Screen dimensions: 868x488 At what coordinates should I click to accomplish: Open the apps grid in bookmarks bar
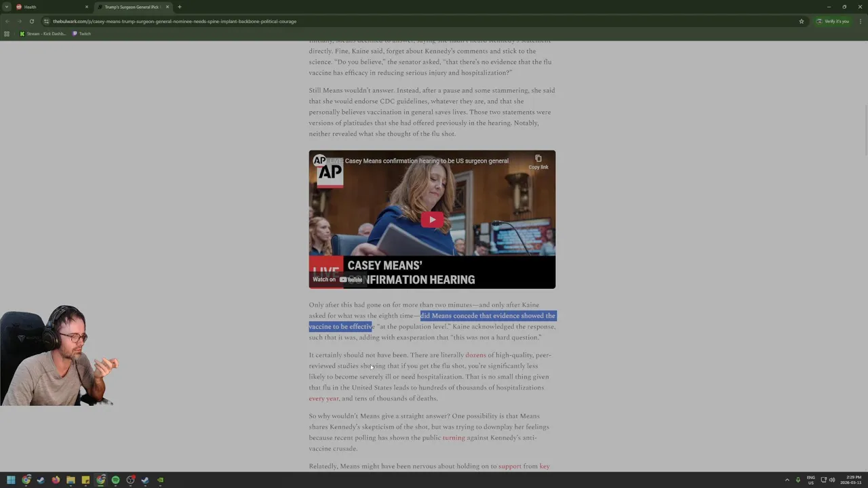click(7, 34)
